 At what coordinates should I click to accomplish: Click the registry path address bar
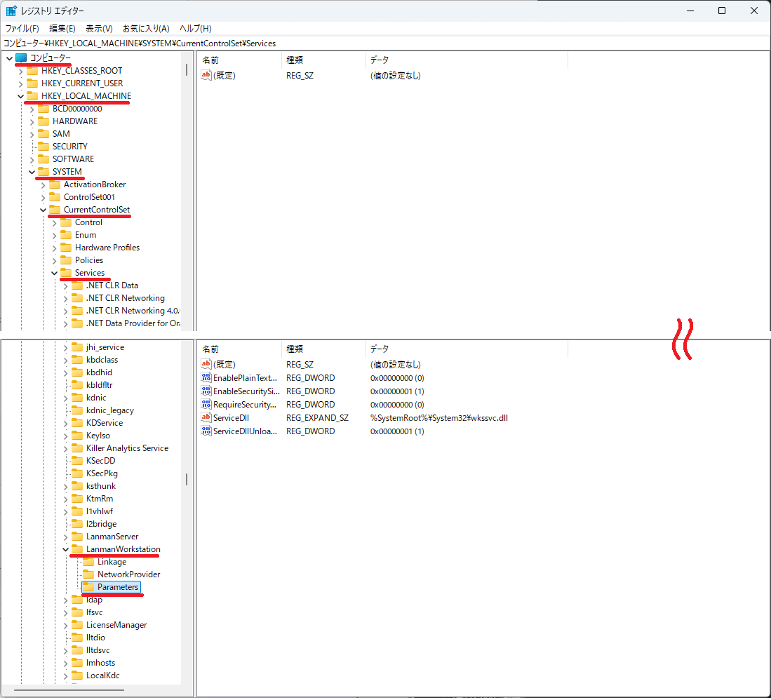(x=385, y=43)
